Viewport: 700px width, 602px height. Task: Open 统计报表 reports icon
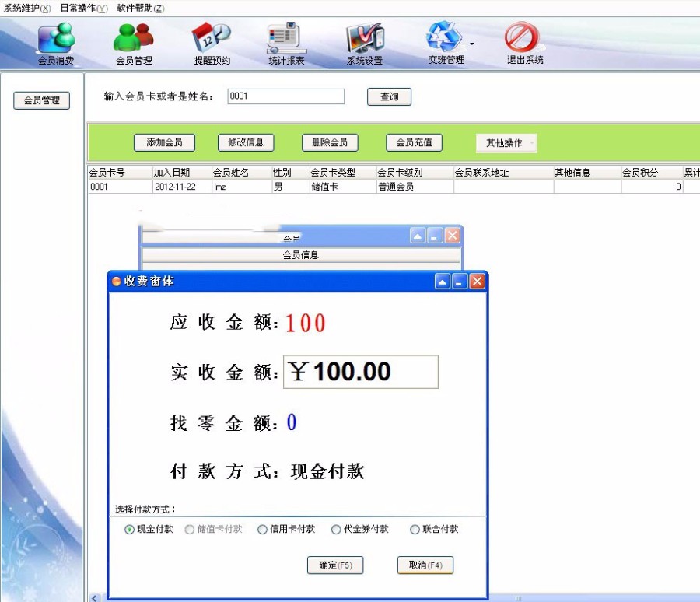click(286, 44)
